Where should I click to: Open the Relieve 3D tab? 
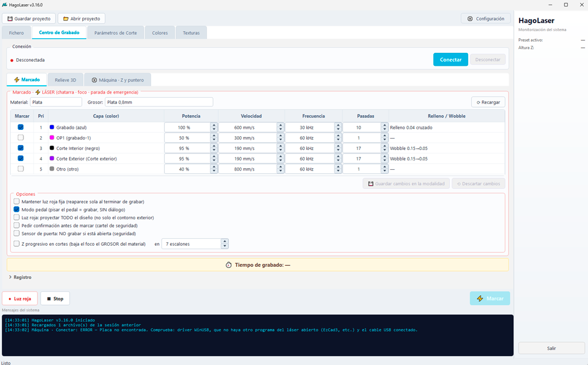point(65,80)
